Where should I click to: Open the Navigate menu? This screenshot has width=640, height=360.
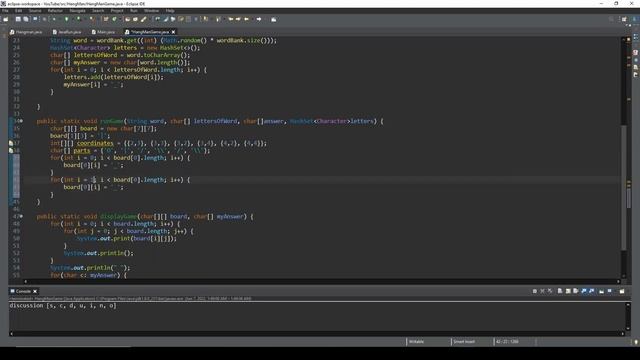[77, 11]
